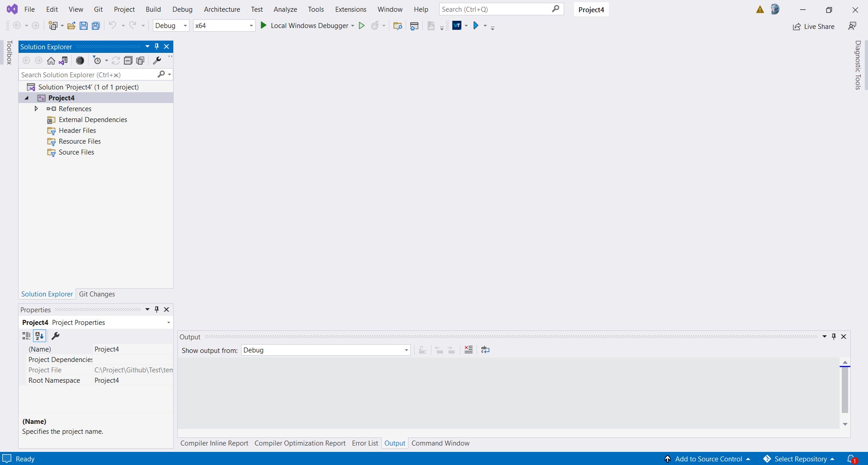868x465 pixels.
Task: Sort properties alphabetically in Properties panel
Action: 39,336
